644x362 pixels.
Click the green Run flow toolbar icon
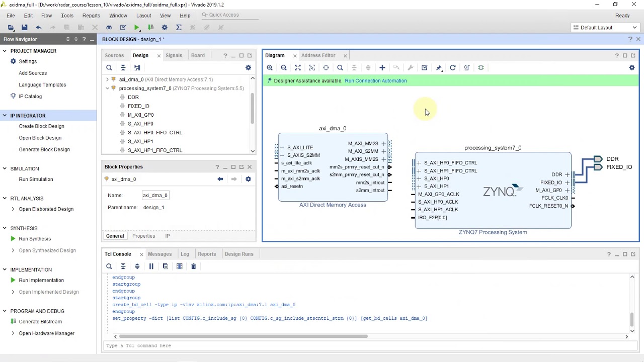click(137, 27)
